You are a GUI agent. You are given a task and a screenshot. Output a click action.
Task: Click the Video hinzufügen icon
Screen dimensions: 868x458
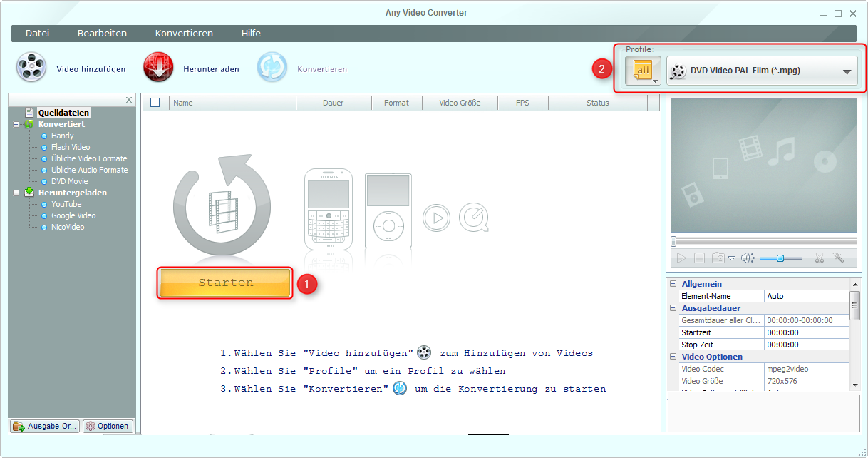click(30, 67)
